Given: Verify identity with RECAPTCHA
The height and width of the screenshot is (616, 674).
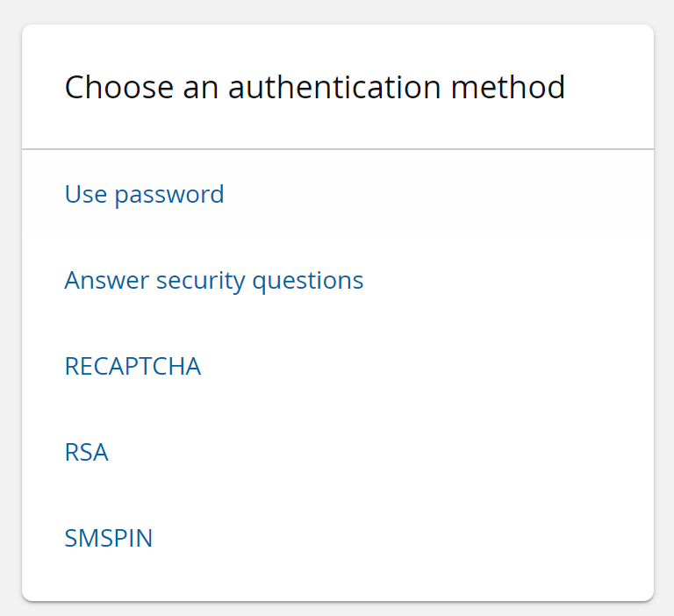Looking at the screenshot, I should [x=133, y=366].
